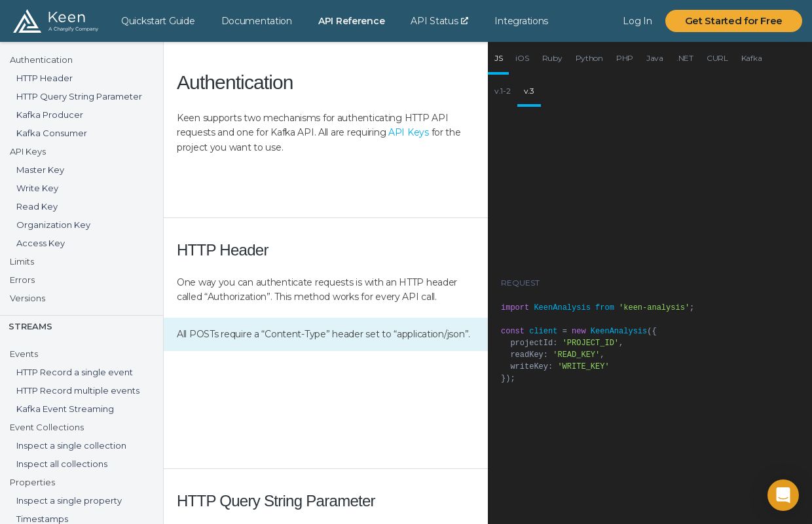Go to Organization Key in sidebar

coord(54,225)
